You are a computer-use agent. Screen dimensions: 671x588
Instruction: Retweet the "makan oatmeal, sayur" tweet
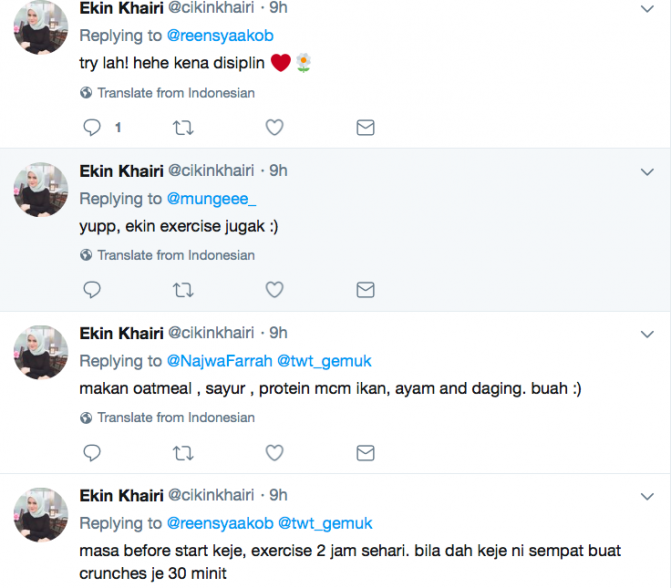click(183, 453)
